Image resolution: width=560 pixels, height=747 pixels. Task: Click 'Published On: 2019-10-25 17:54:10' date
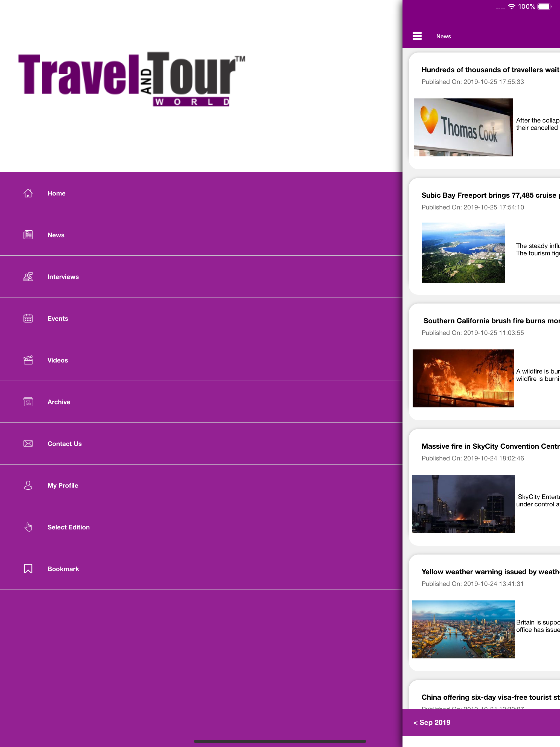click(472, 207)
